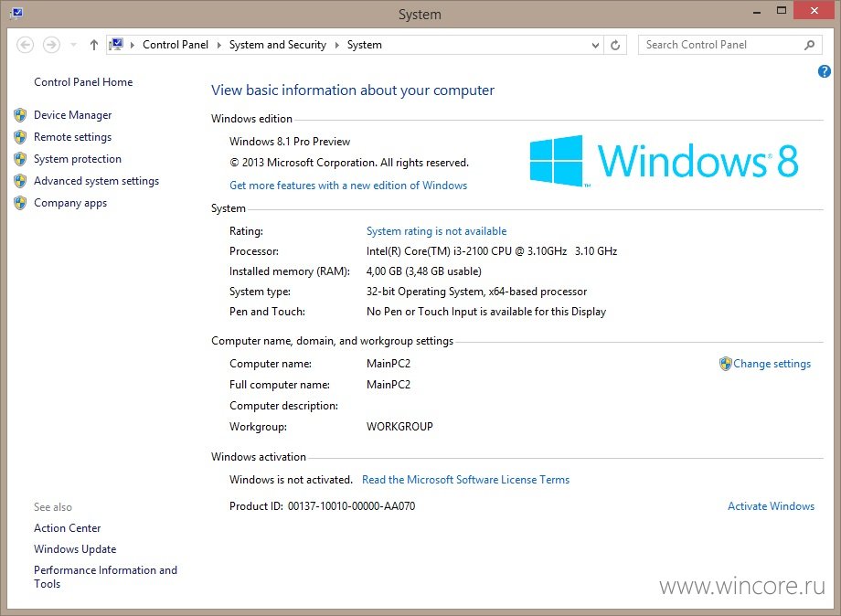Open Performance Information and Tools
The width and height of the screenshot is (841, 616).
pyautogui.click(x=105, y=577)
